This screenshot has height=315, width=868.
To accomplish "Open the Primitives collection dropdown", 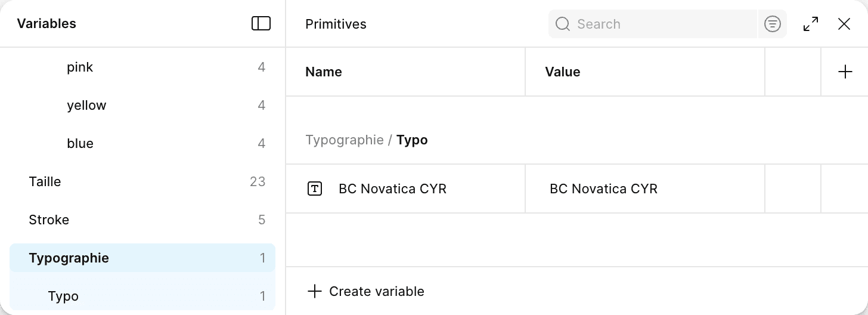I will click(x=336, y=24).
